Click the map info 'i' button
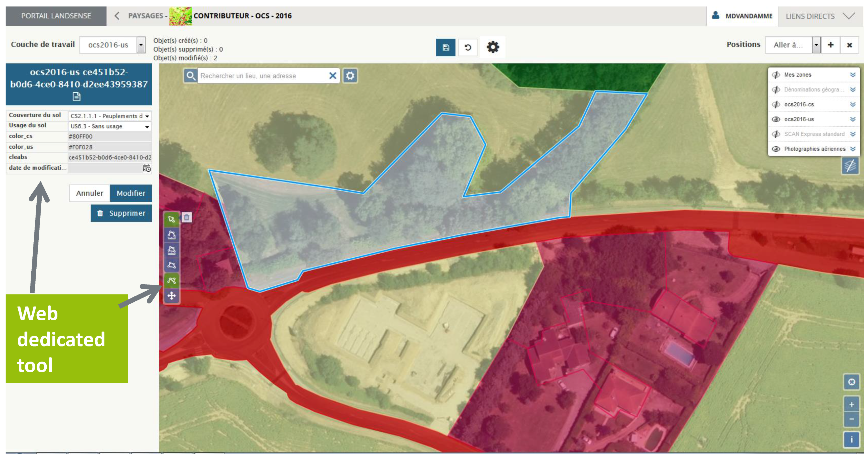868x458 pixels. (851, 440)
